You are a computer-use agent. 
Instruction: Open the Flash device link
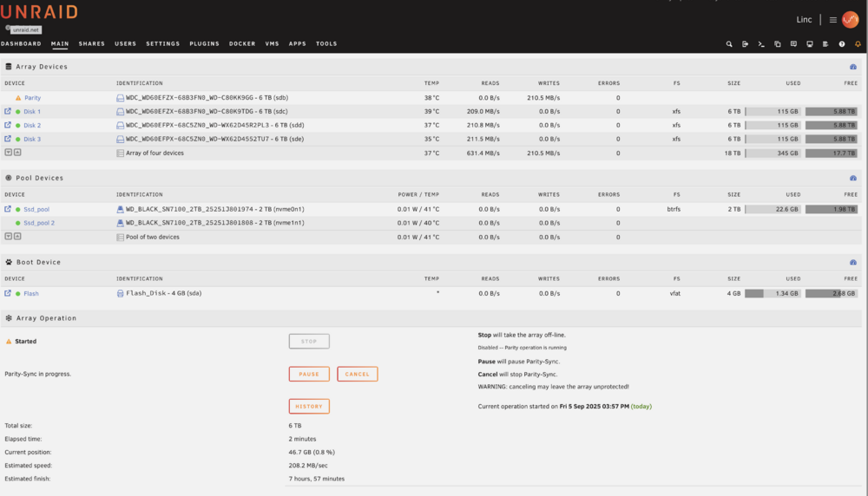[31, 294]
